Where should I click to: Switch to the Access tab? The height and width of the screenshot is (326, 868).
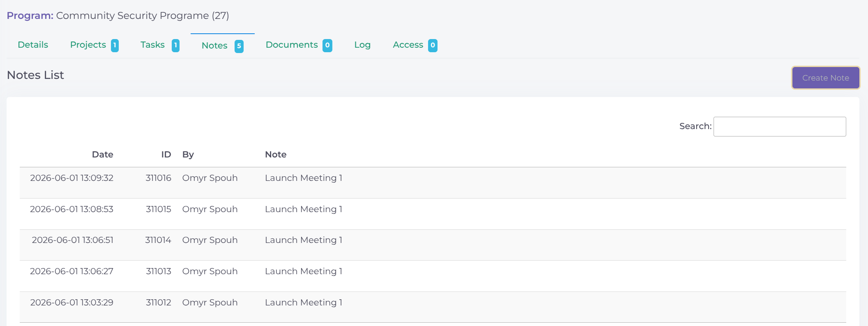415,45
